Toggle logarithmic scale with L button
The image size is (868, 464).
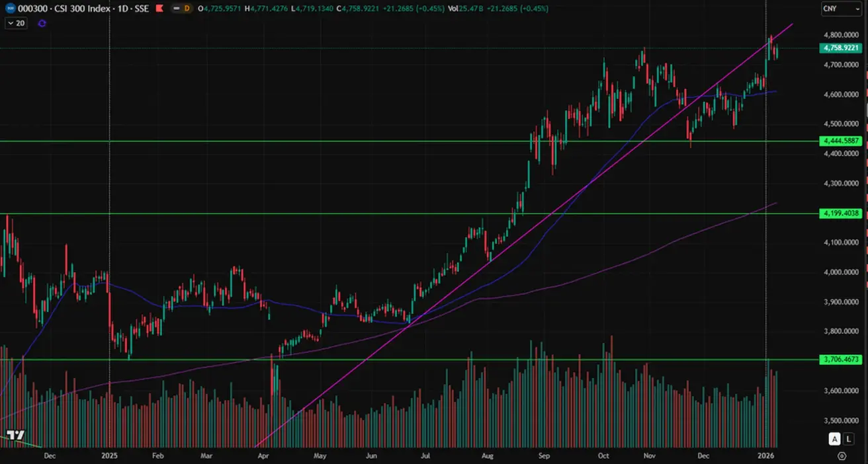pos(847,440)
